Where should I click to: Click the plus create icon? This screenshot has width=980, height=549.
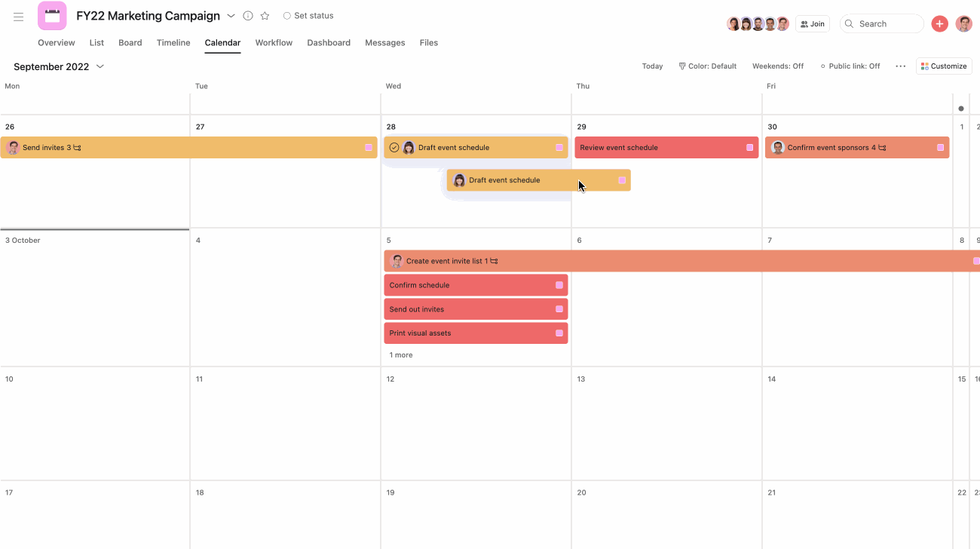[x=939, y=23]
